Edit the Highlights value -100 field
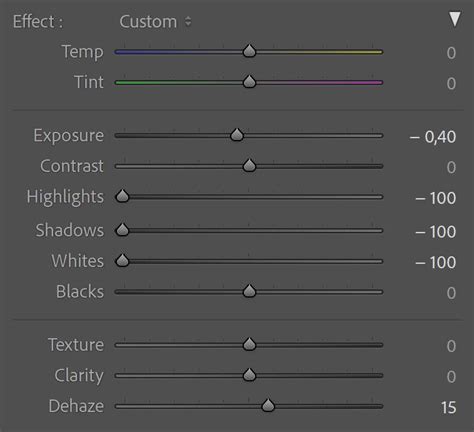This screenshot has width=474, height=432. (436, 198)
